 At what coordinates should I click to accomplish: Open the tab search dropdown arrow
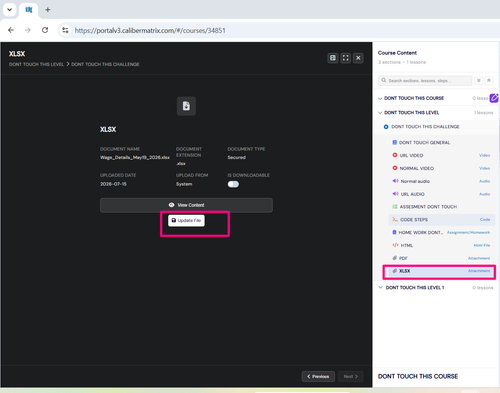(x=10, y=10)
